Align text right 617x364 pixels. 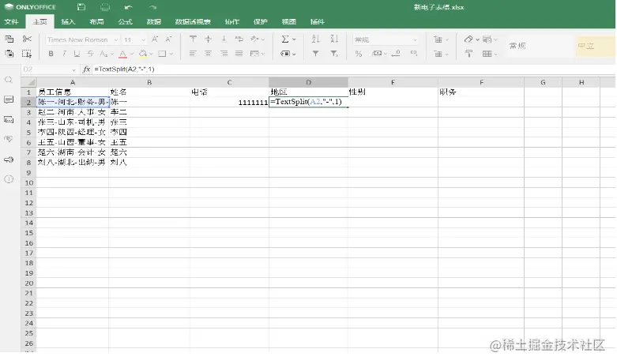[x=224, y=54]
